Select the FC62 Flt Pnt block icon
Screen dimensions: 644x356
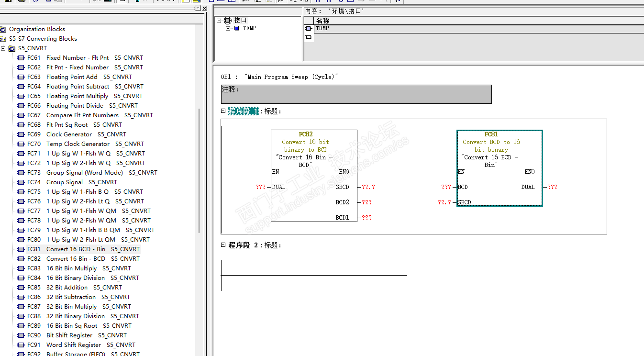[21, 67]
